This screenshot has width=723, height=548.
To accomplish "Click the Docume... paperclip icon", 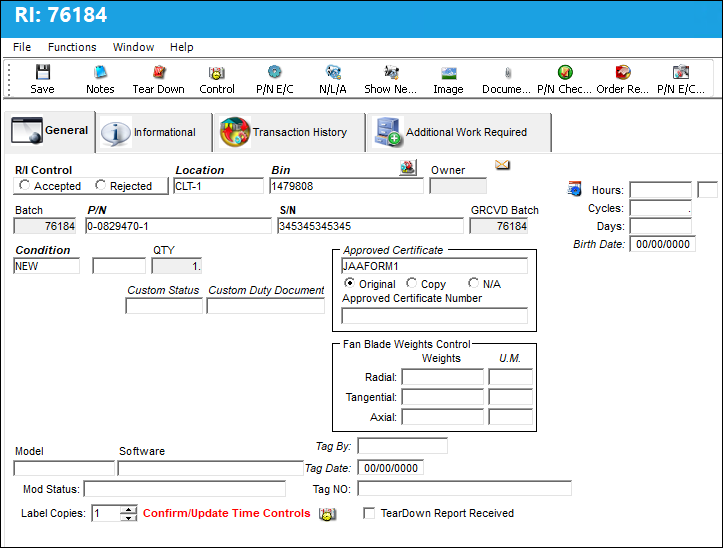I will (x=507, y=73).
